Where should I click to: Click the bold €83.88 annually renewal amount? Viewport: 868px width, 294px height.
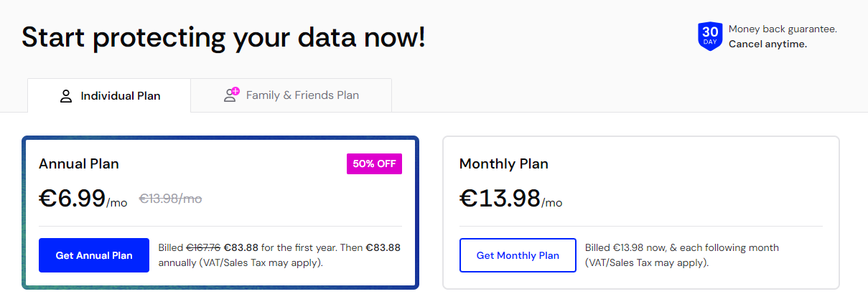click(x=383, y=248)
